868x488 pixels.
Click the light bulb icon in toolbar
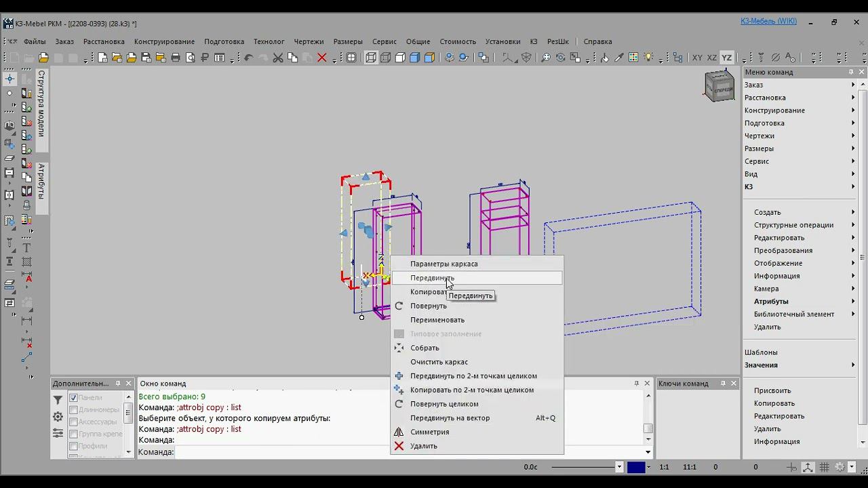point(648,58)
